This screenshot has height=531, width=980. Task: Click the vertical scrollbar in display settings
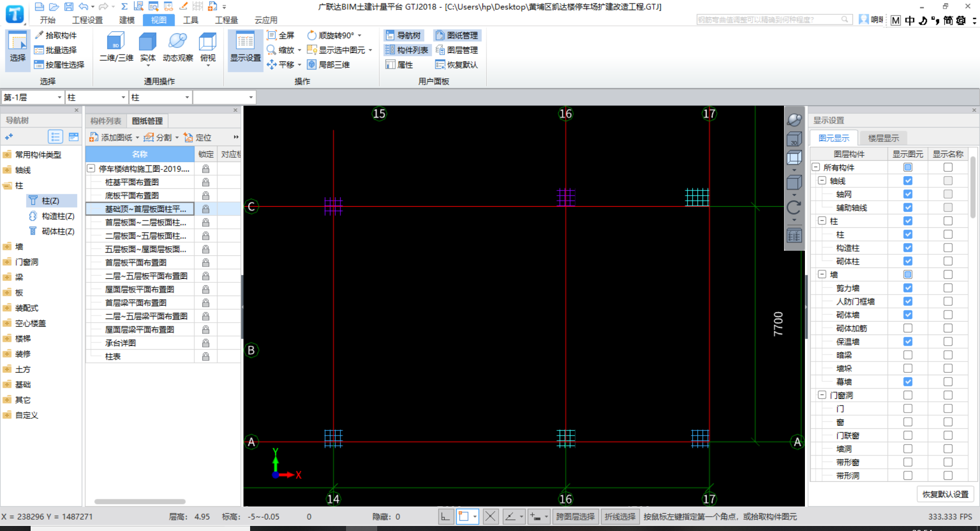973,187
